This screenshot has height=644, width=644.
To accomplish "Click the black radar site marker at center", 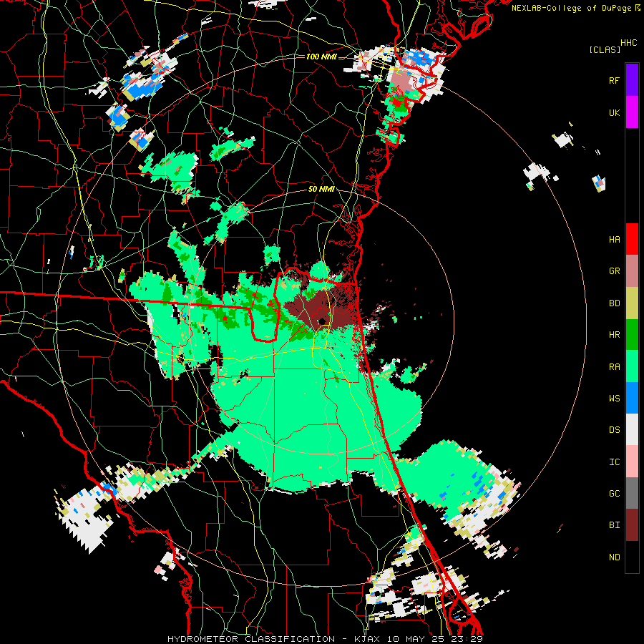I will [x=322, y=321].
